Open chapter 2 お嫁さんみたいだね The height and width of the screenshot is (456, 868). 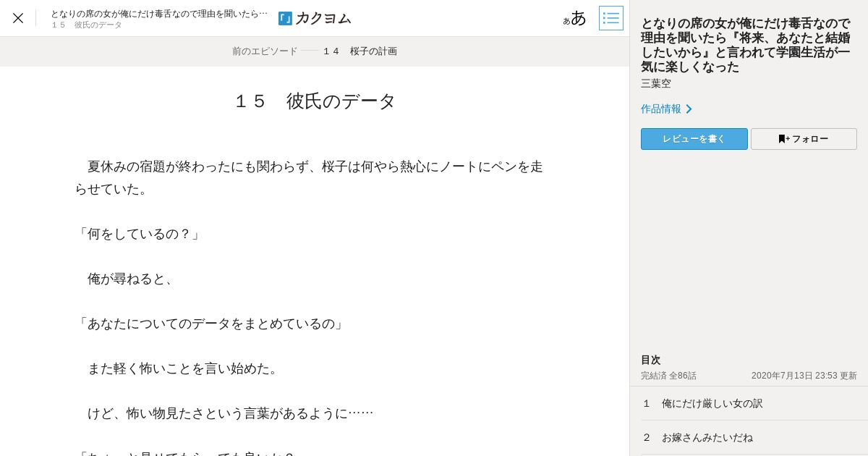(749, 437)
